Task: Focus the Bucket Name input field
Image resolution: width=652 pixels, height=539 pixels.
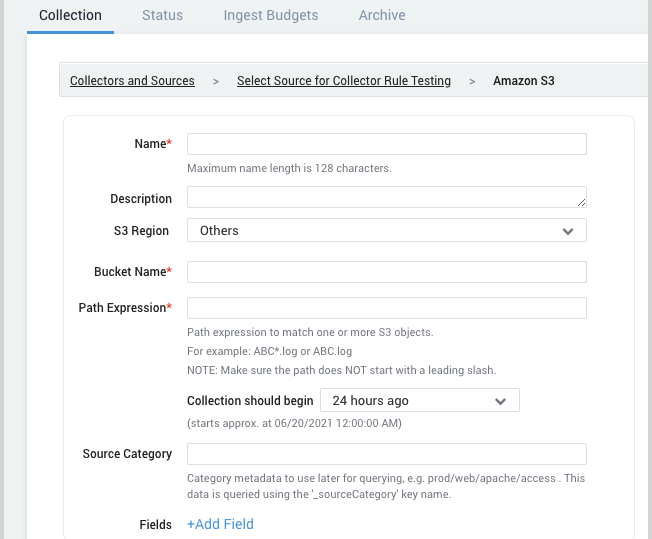Action: point(387,272)
